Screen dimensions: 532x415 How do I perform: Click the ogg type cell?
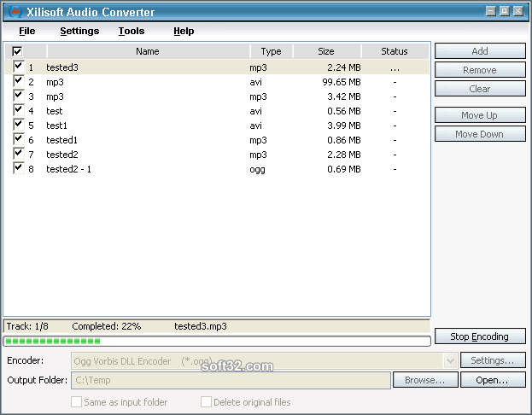click(x=258, y=169)
